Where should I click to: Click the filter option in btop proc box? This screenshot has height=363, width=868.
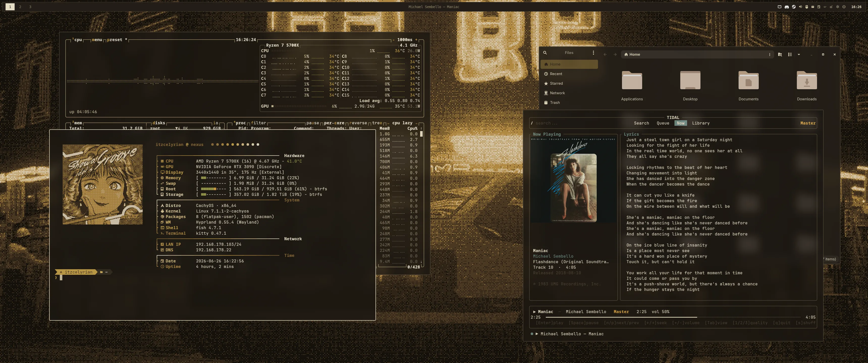(258, 123)
